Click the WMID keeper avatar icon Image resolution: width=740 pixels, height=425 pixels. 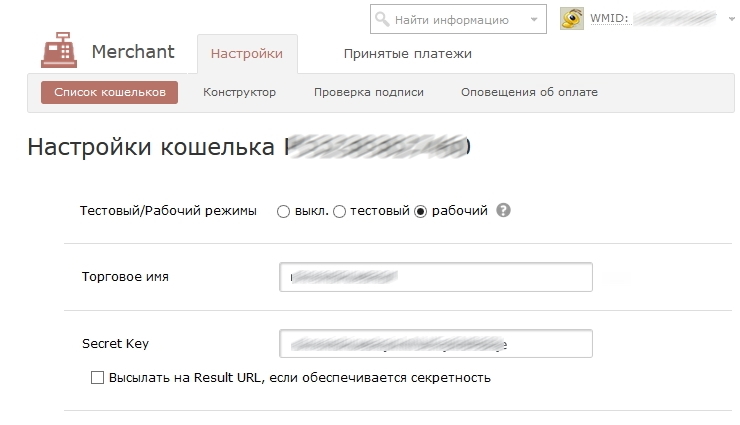coord(572,19)
